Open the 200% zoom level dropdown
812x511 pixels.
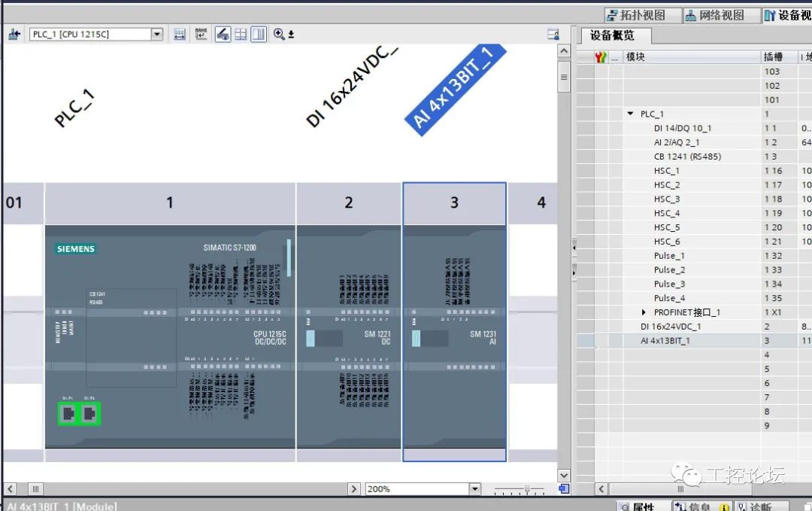pyautogui.click(x=475, y=488)
